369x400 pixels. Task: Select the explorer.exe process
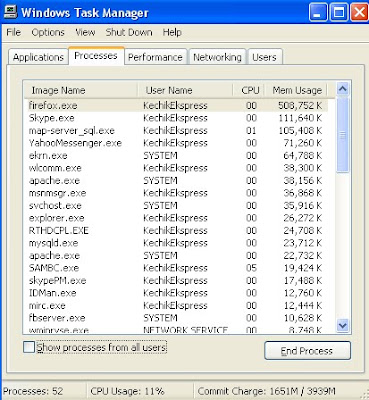[x=176, y=218]
